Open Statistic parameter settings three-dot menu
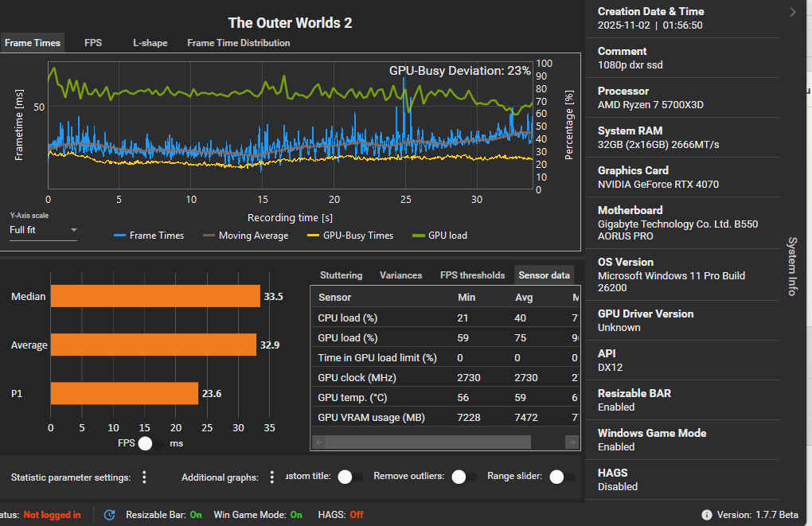This screenshot has height=526, width=812. [144, 477]
